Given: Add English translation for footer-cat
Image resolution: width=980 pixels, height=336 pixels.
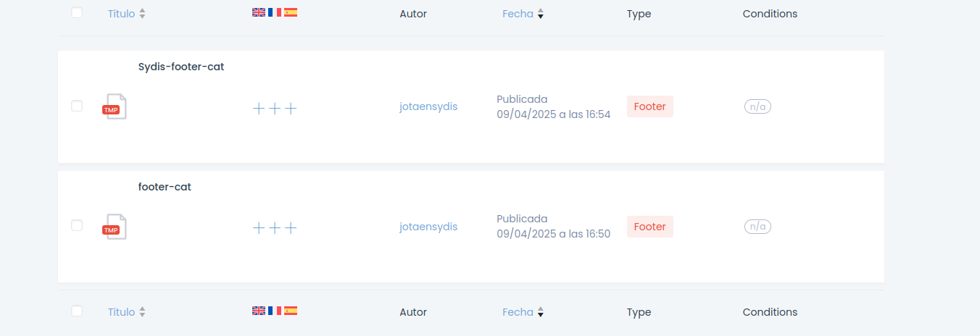Looking at the screenshot, I should pos(259,228).
